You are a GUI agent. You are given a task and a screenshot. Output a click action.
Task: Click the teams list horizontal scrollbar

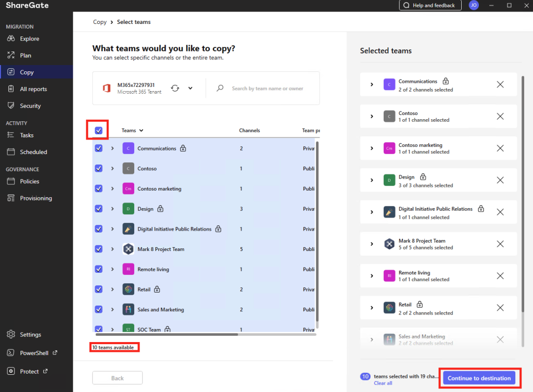(x=167, y=335)
